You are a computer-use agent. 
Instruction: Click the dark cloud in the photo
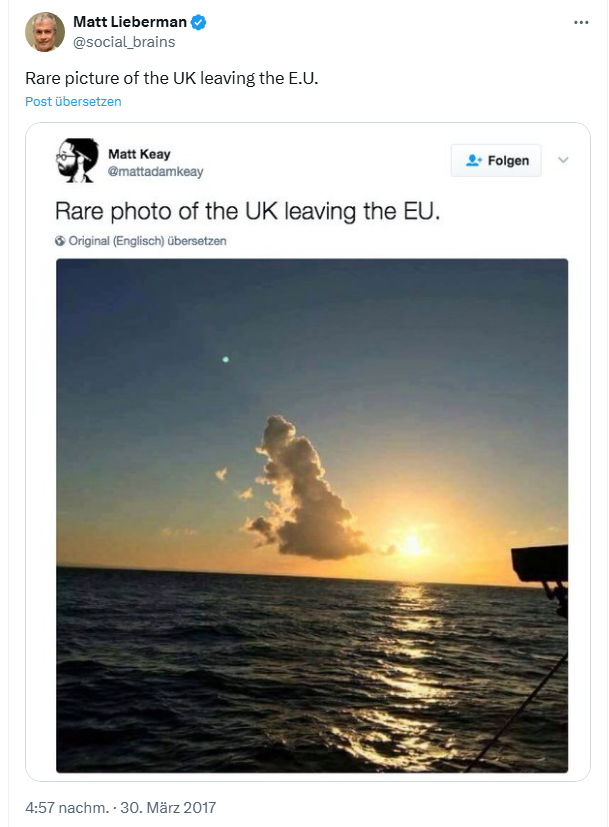click(x=304, y=495)
